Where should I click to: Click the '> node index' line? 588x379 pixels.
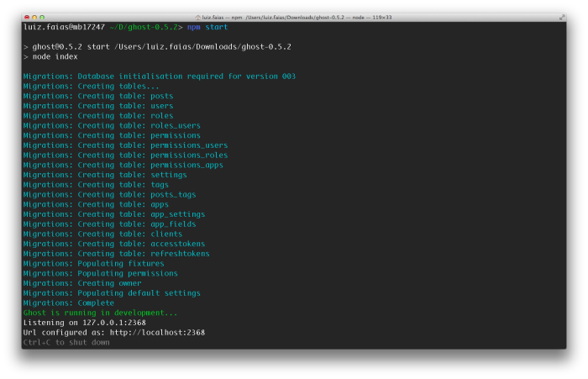[x=50, y=56]
